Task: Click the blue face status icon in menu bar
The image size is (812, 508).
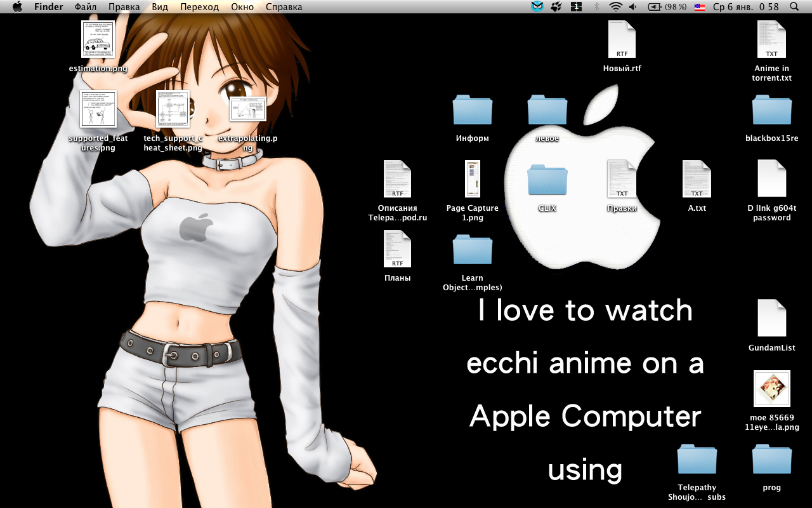Action: [537, 7]
